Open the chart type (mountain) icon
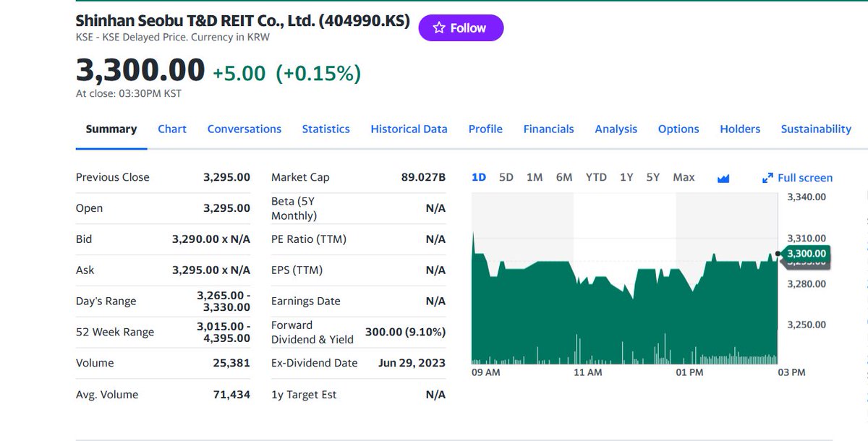Screen dimensions: 868x441 pyautogui.click(x=723, y=178)
